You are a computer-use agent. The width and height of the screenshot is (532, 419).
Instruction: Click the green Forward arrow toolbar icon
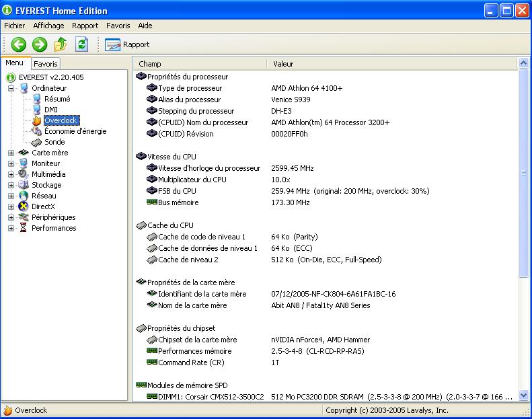[40, 44]
